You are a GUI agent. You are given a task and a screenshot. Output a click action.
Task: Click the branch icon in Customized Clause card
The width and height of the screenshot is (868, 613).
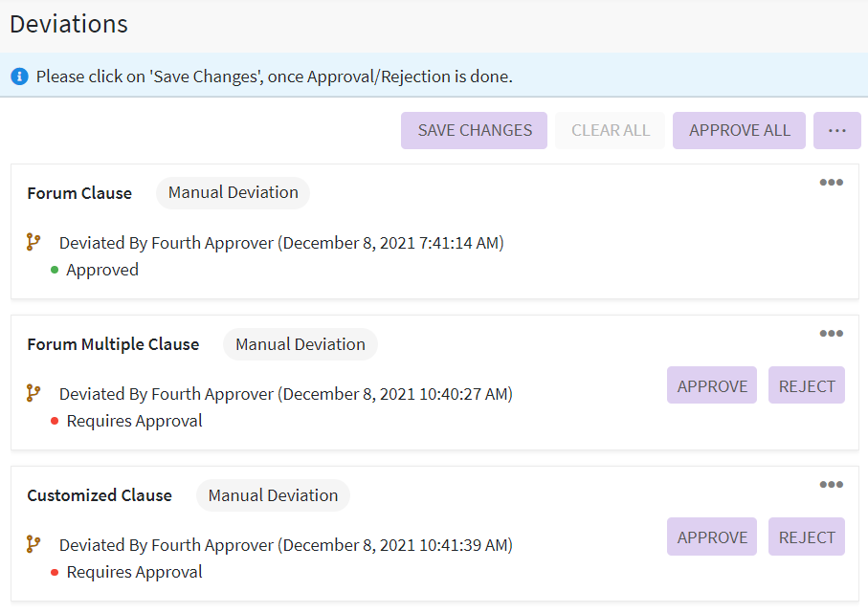(x=33, y=545)
